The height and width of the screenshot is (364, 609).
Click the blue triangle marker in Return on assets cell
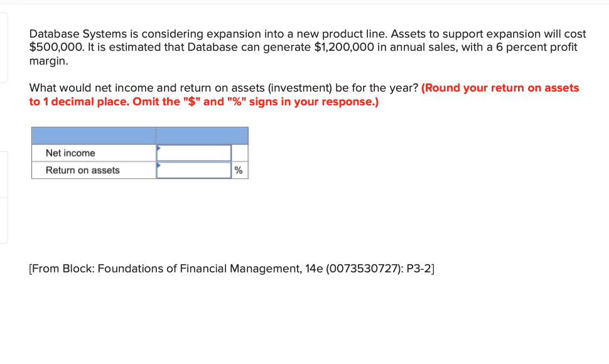(x=159, y=164)
